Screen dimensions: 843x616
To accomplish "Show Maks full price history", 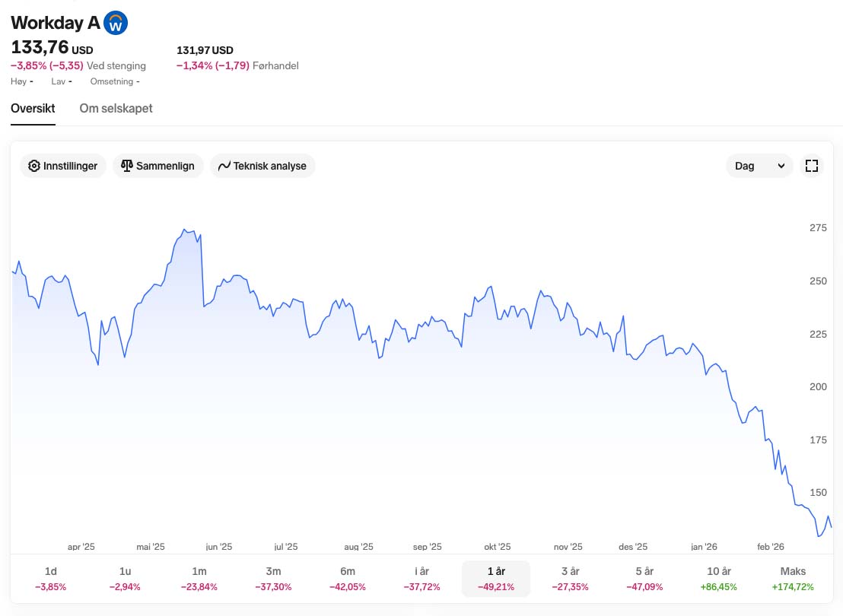I will pos(793,579).
